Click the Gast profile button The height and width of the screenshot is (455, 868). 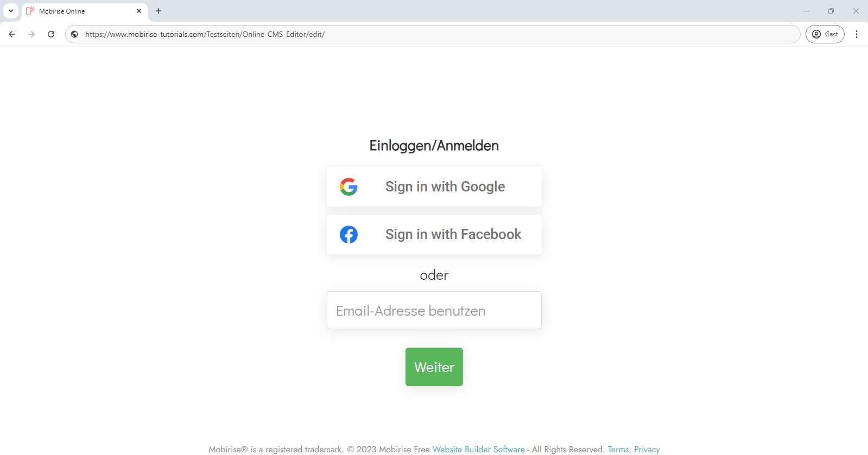[825, 34]
